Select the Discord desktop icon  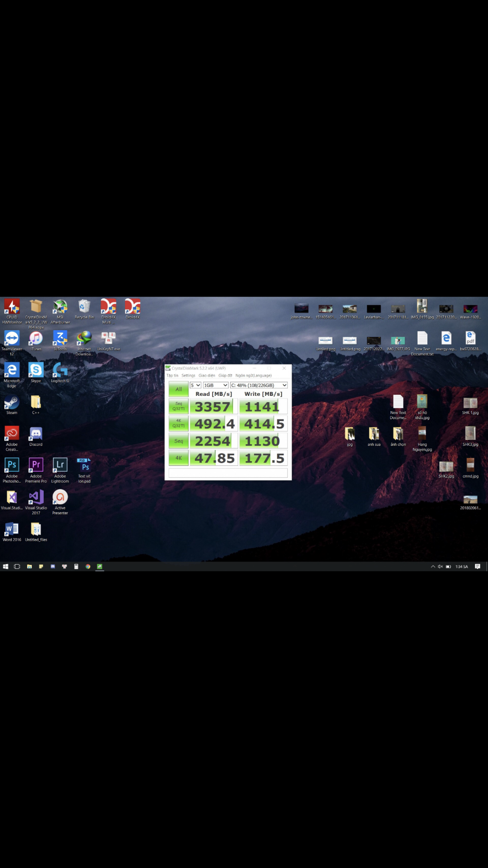click(x=36, y=435)
